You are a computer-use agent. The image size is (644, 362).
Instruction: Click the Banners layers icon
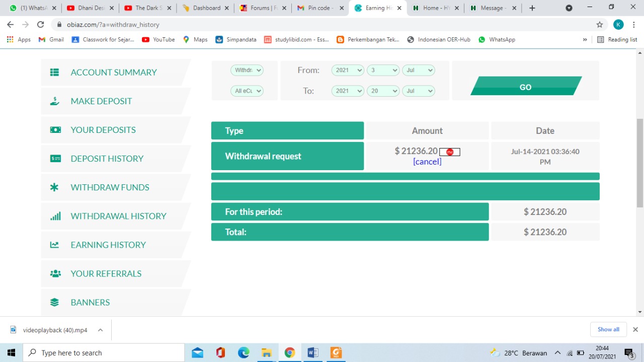[55, 302]
